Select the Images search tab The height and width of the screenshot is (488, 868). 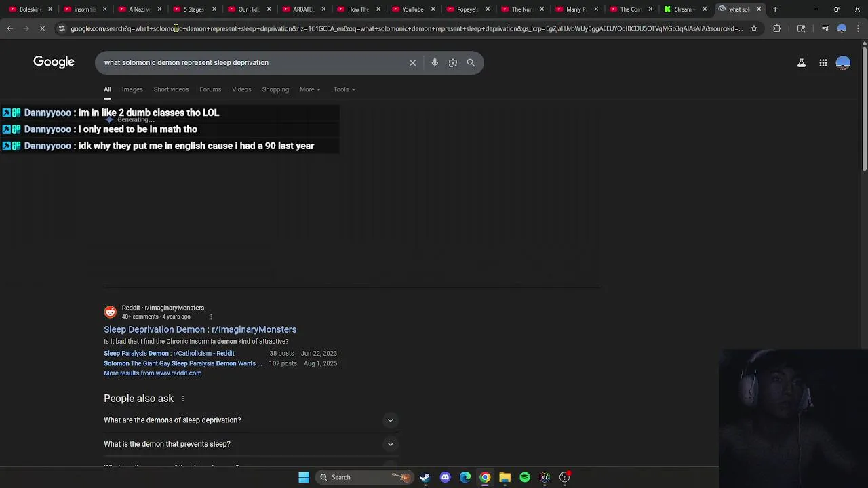pos(132,89)
